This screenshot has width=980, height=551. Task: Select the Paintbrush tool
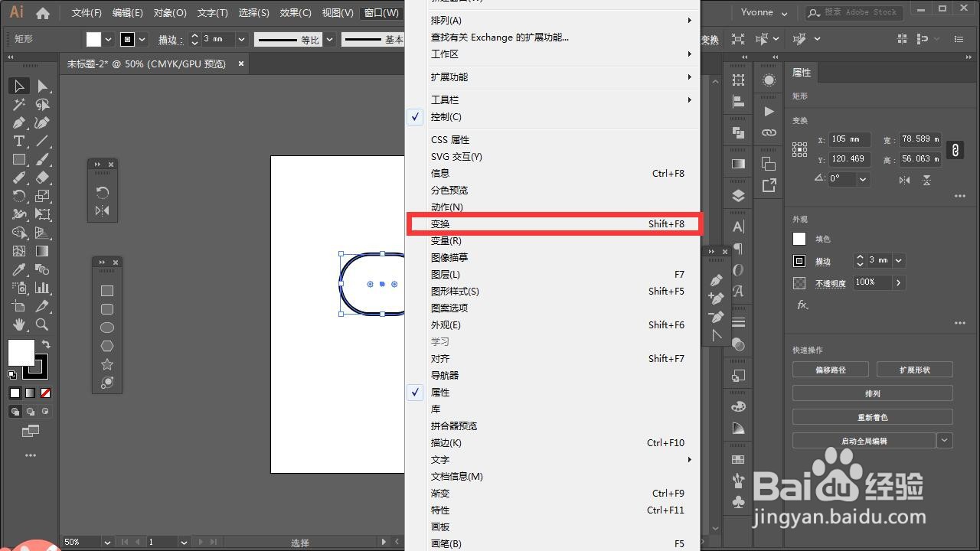click(x=43, y=158)
